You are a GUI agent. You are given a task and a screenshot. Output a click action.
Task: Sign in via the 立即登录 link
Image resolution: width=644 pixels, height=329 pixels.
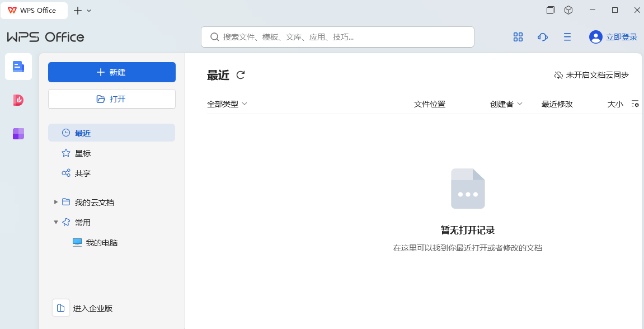coord(620,37)
